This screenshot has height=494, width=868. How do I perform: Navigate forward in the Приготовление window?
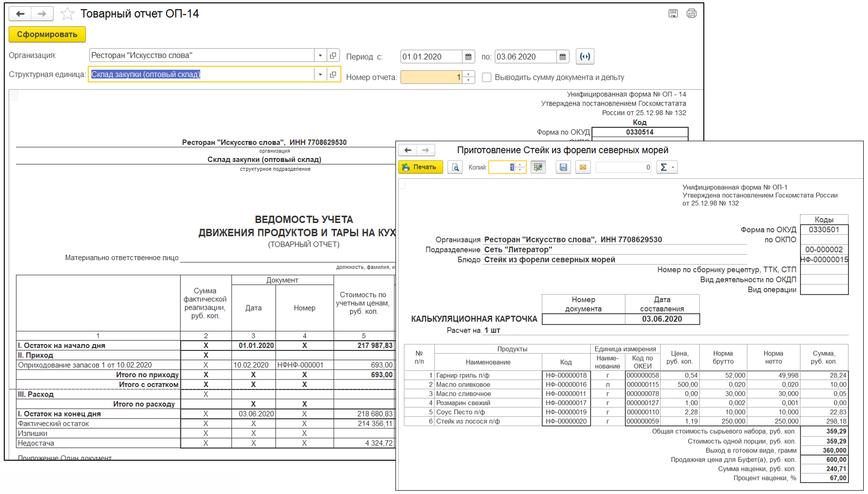click(425, 150)
